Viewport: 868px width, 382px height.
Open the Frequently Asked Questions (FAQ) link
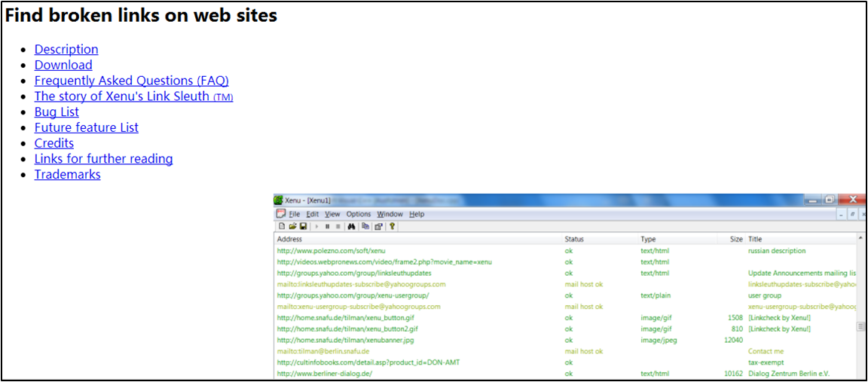[131, 81]
